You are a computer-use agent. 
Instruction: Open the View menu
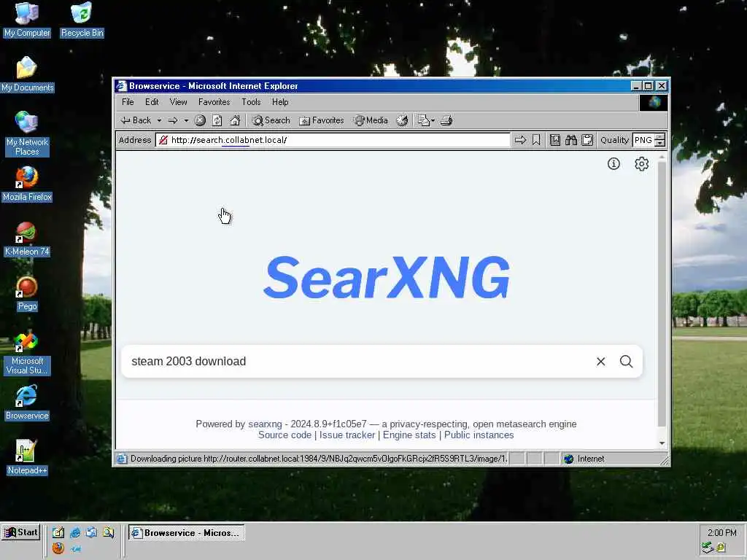[x=178, y=102]
